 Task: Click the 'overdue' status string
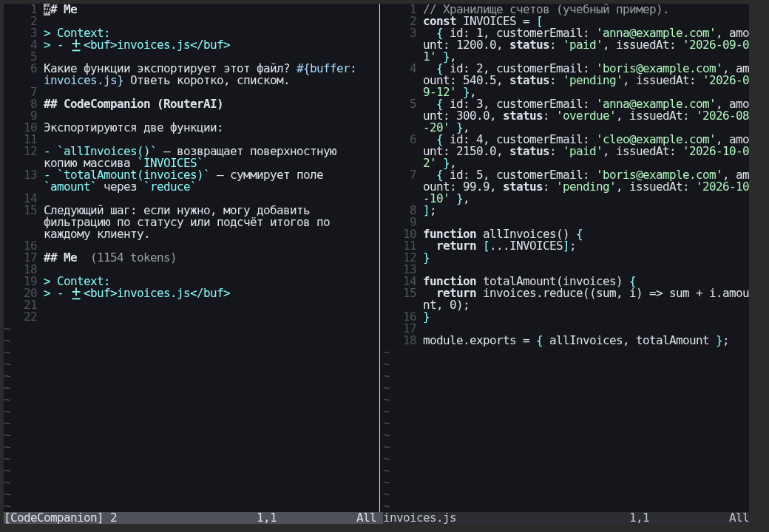click(x=586, y=116)
